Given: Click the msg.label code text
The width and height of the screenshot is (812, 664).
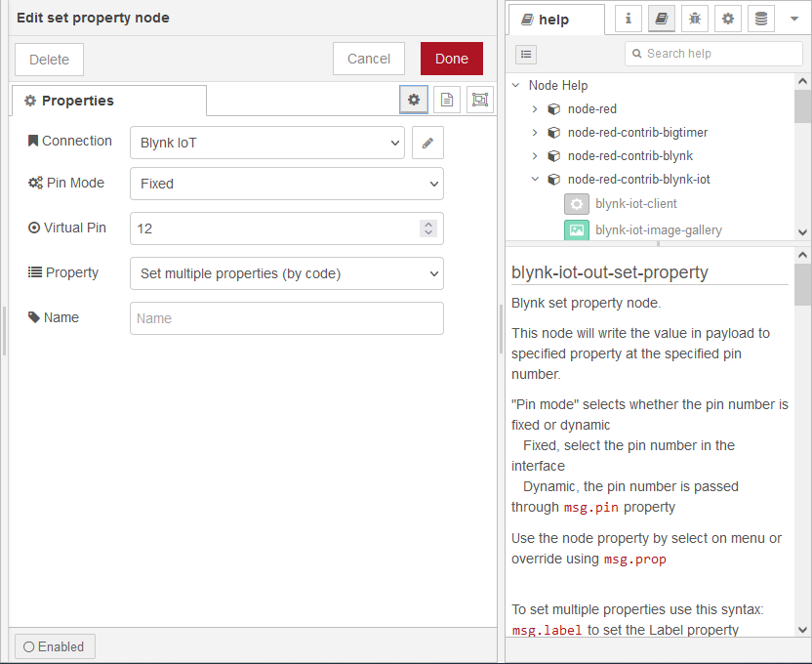Looking at the screenshot, I should tap(547, 631).
